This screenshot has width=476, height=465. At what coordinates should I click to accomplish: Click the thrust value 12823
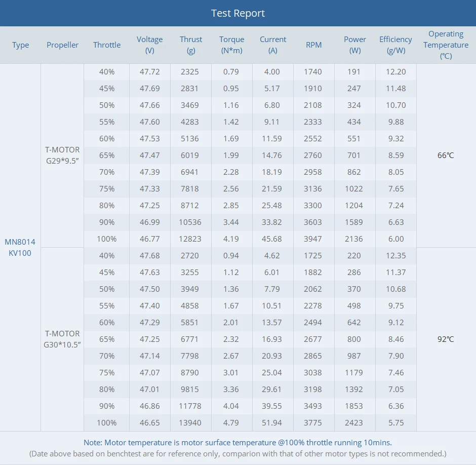[x=190, y=239]
